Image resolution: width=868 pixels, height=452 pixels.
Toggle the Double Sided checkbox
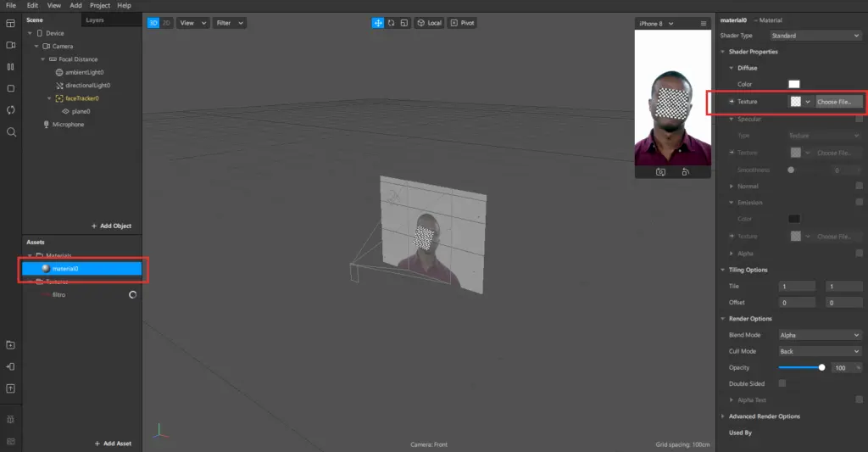coord(782,383)
